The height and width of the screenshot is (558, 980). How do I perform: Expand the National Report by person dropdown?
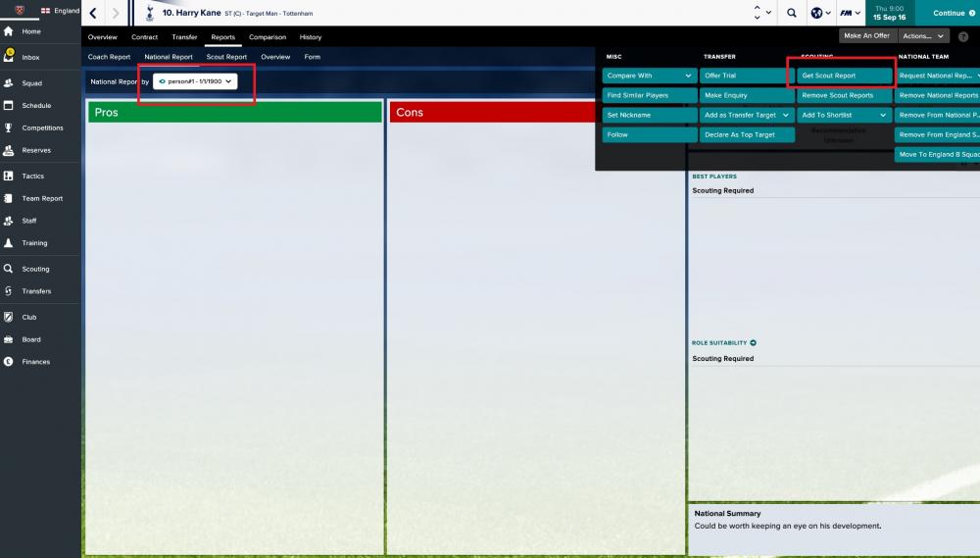pos(196,82)
